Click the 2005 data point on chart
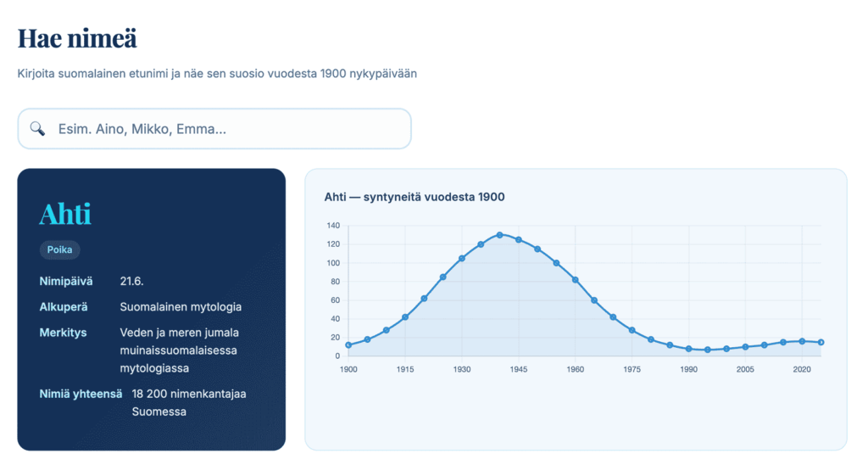The image size is (868, 476). [745, 347]
